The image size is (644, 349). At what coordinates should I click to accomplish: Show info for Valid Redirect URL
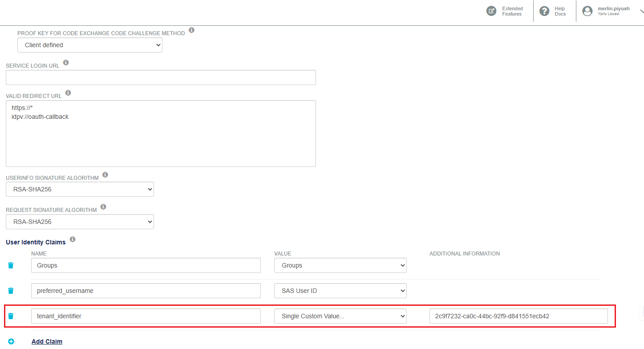coord(68,93)
